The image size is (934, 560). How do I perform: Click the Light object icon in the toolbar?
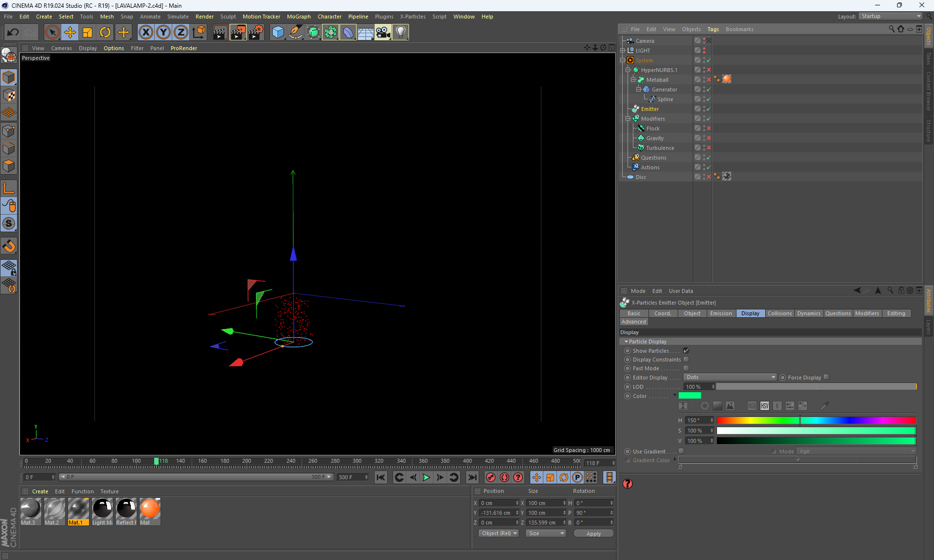pos(400,33)
